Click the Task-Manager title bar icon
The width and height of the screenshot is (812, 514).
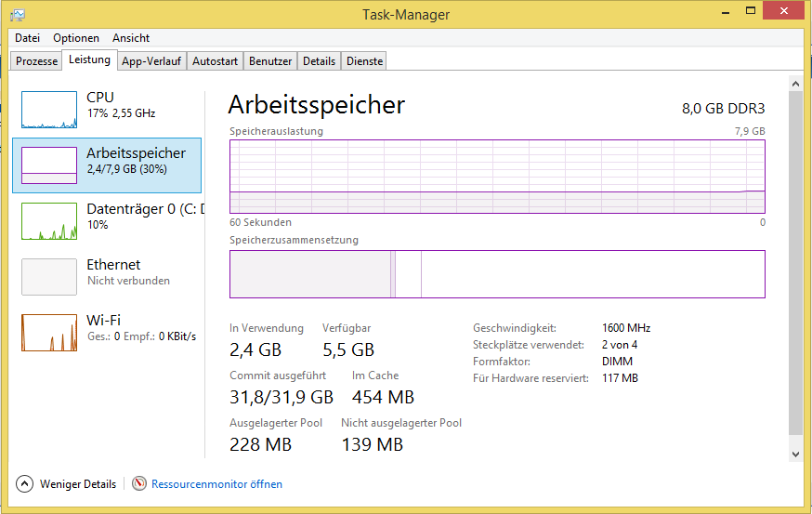[x=18, y=14]
